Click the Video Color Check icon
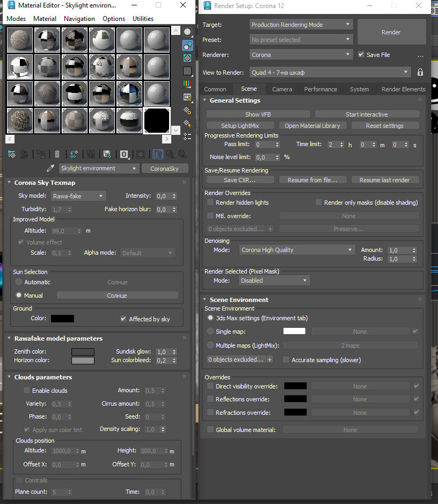 [x=187, y=84]
